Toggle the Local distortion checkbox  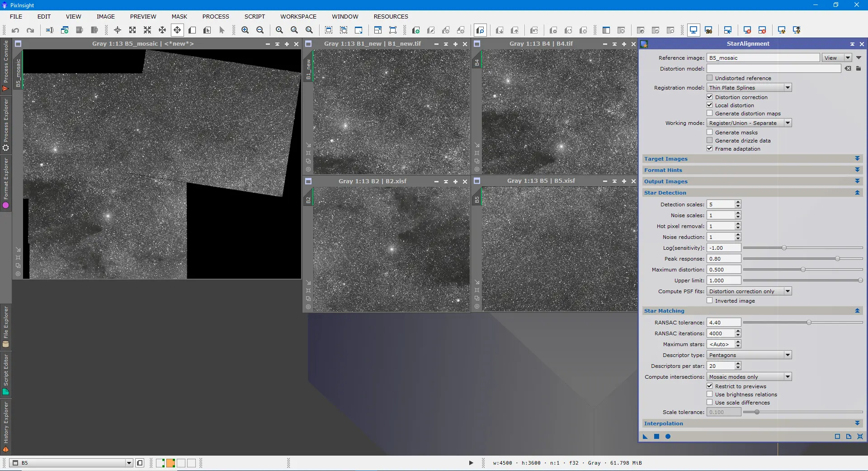tap(710, 105)
